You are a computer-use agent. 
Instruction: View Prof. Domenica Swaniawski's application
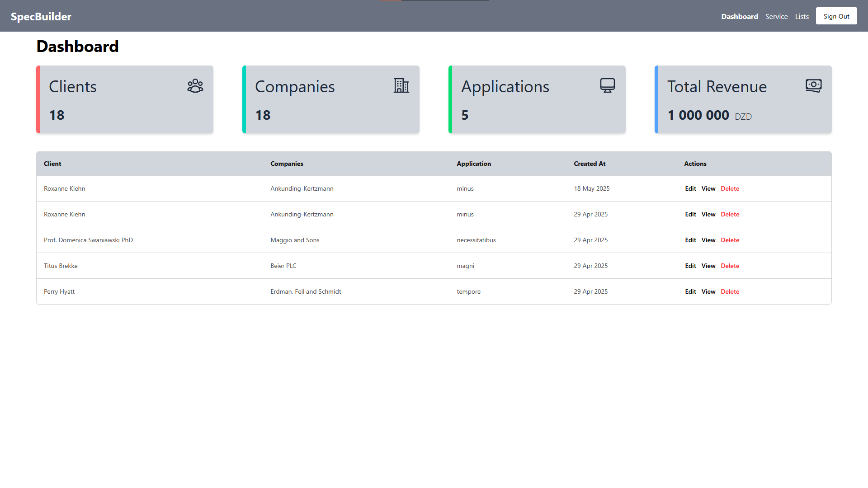[708, 240]
